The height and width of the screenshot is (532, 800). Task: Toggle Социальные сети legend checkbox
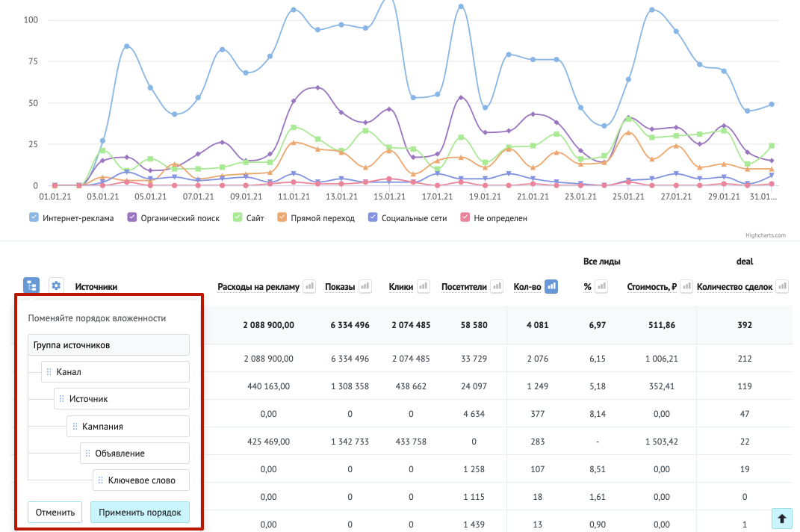tap(373, 217)
